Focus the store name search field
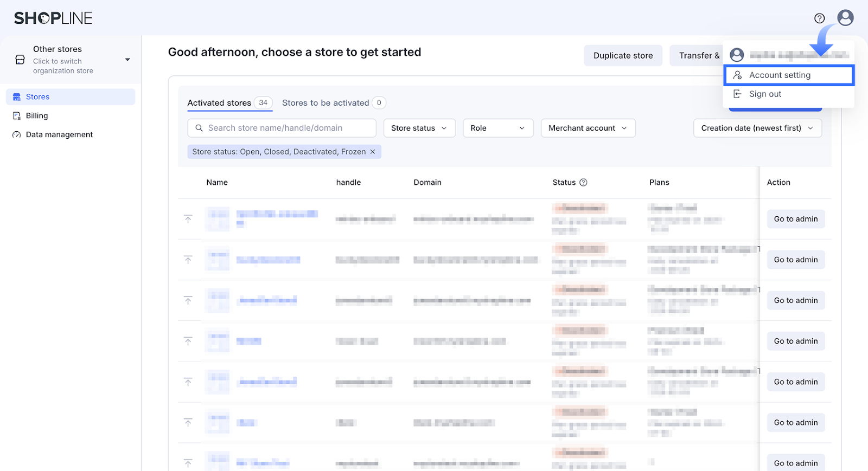868x471 pixels. pos(288,128)
